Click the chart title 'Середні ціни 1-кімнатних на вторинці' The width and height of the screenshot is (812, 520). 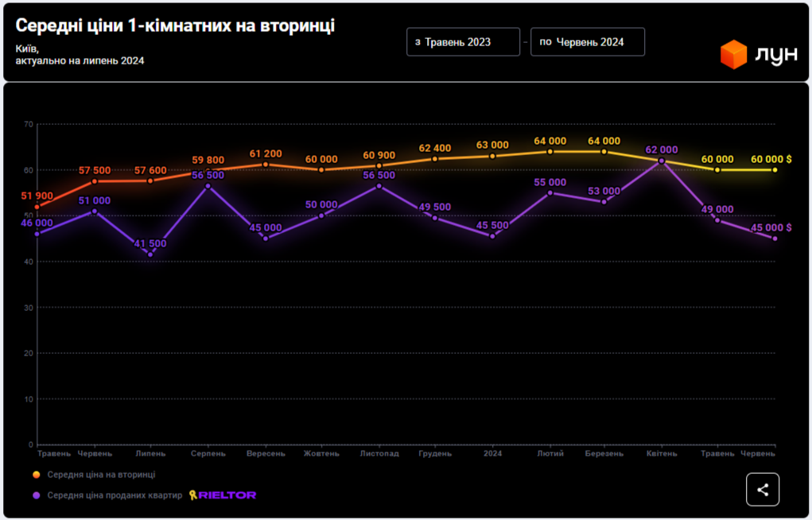[x=175, y=26]
